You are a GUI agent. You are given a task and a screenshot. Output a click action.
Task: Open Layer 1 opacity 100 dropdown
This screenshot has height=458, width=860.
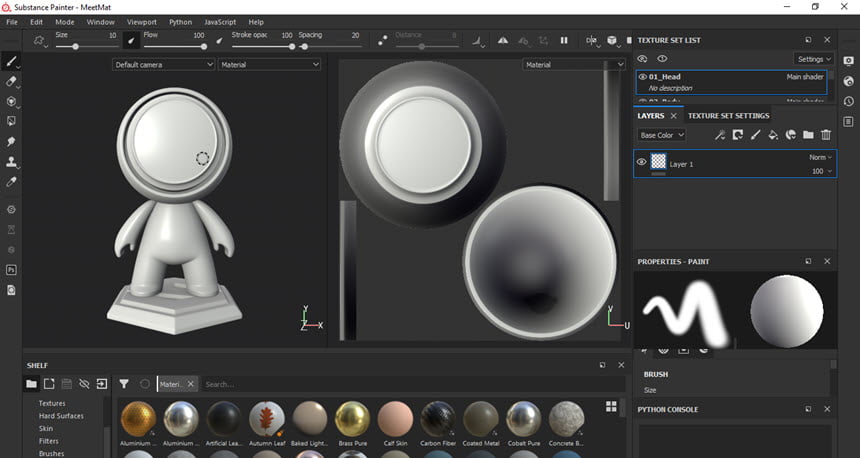pos(822,171)
